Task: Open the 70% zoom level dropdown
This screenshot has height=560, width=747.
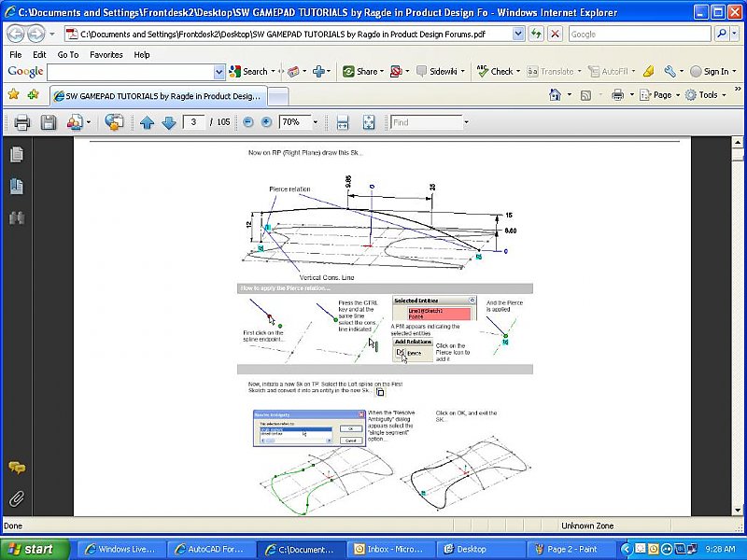Action: click(314, 122)
